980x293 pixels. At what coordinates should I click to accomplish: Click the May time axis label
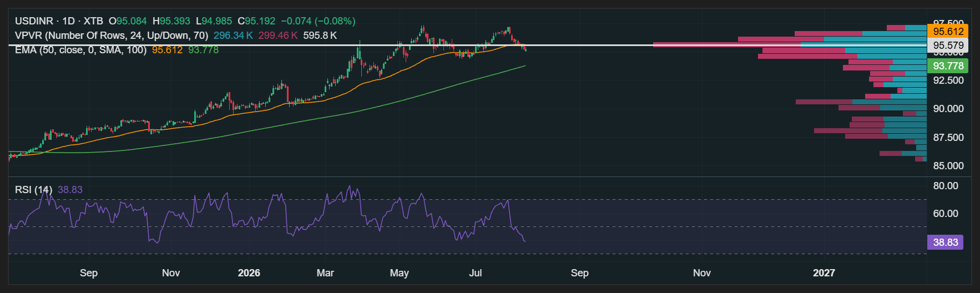400,273
